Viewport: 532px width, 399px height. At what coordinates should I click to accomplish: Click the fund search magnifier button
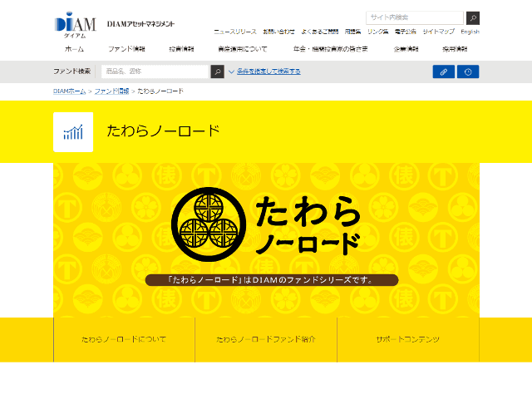[218, 71]
